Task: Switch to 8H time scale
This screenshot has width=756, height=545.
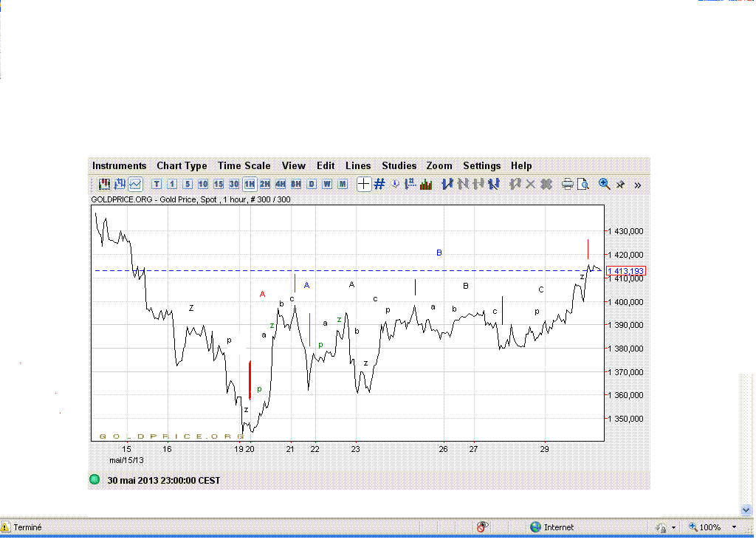Action: [x=296, y=184]
